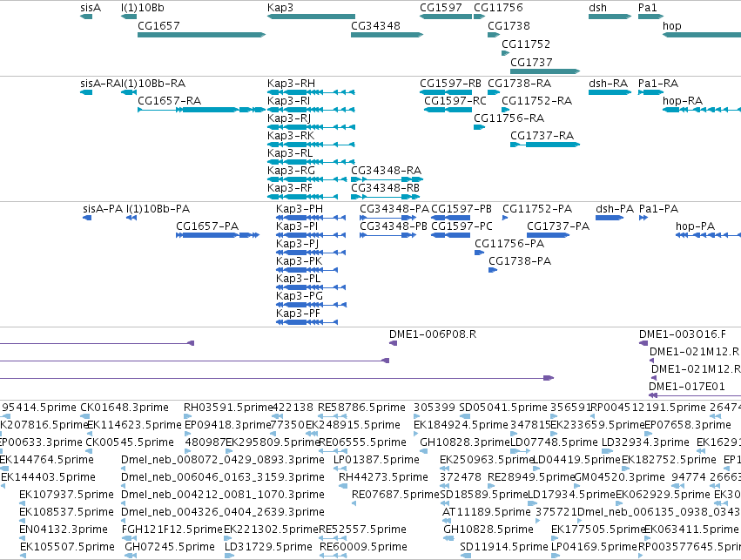Select EST RE58786.5prime
This screenshot has height=560, width=741.
tap(333, 416)
